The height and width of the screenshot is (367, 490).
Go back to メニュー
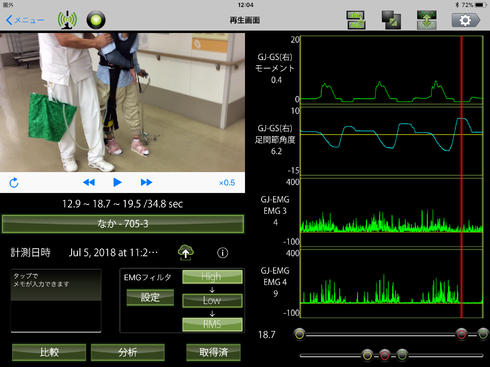tap(25, 20)
